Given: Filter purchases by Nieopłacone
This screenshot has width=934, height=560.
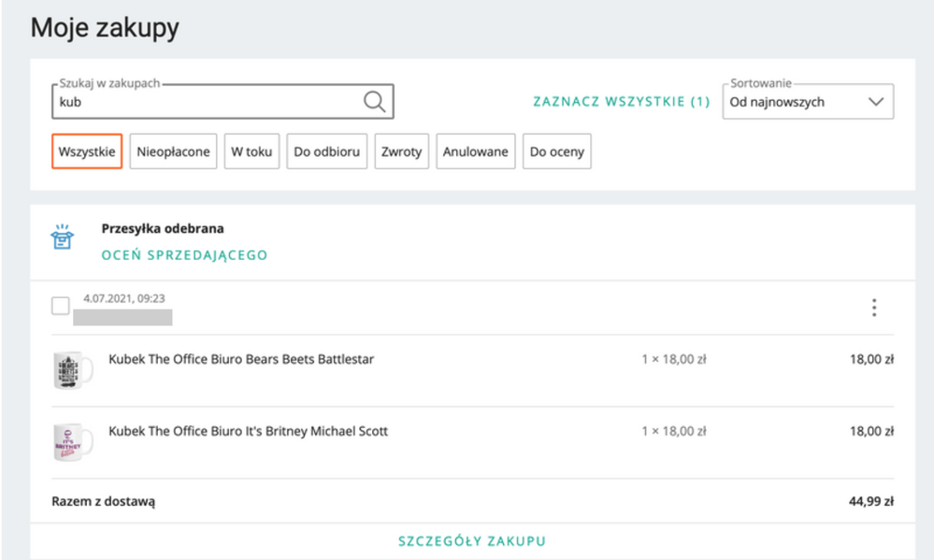Looking at the screenshot, I should click(174, 151).
